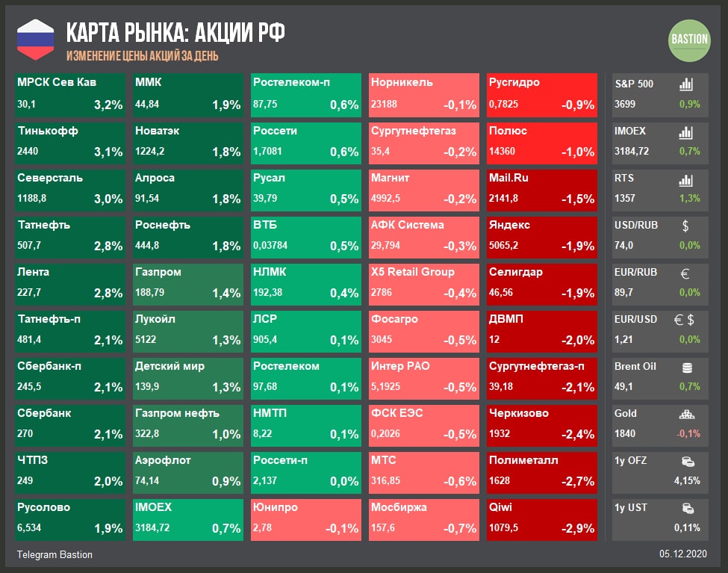This screenshot has height=573, width=728.
Task: Click the Gold bars icon
Action: pos(686,414)
